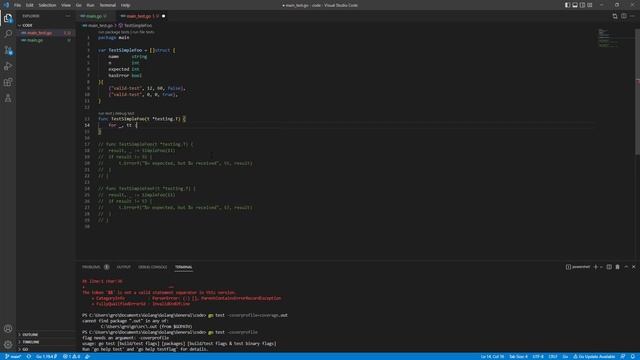640x360 pixels.
Task: Click the errors and warnings counter
Action: point(71,356)
